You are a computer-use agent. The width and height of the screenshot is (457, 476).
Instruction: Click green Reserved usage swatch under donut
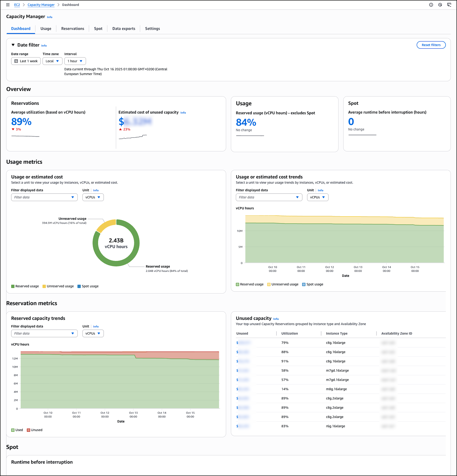coord(13,286)
